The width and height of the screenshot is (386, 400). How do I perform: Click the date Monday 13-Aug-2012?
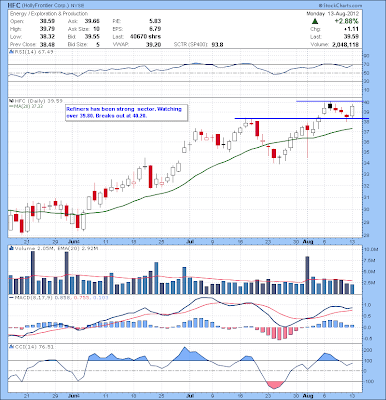pos(333,14)
